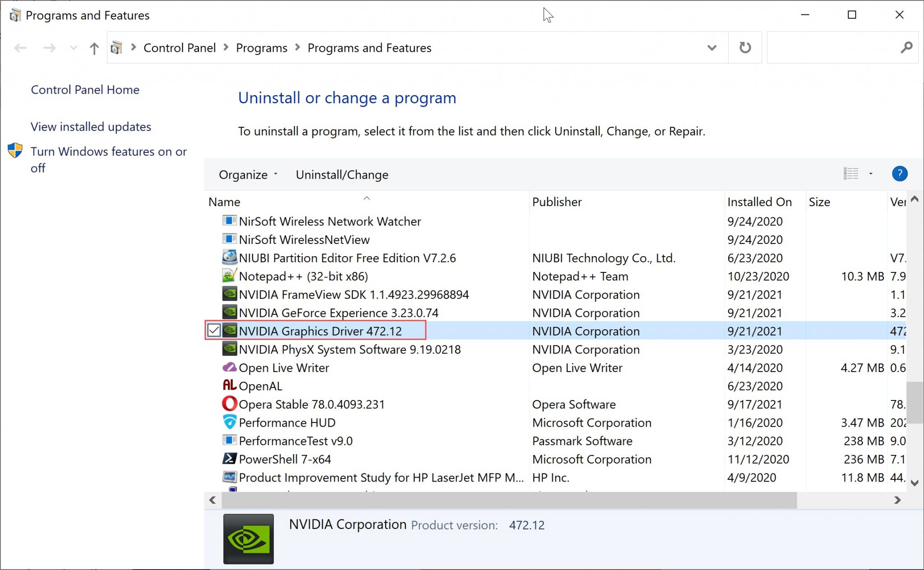This screenshot has width=924, height=570.
Task: Open View installed updates
Action: pos(91,127)
